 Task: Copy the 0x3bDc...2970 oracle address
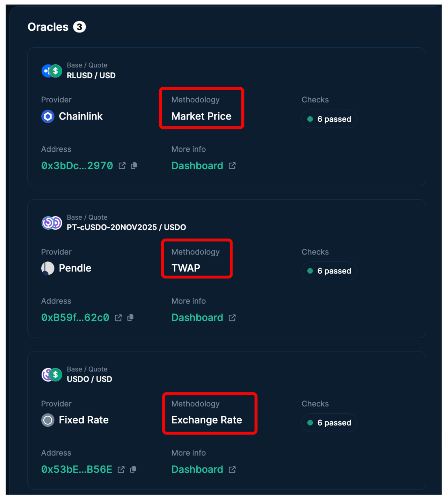coord(134,166)
